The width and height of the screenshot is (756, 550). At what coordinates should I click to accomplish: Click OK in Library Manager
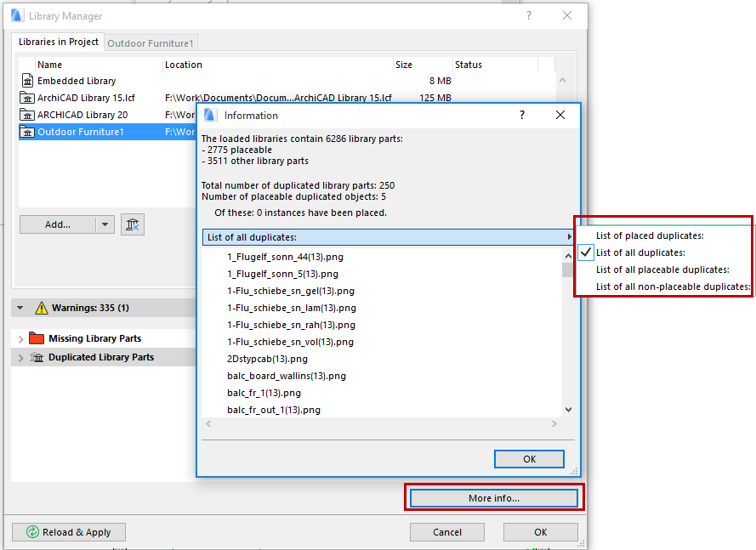coord(541,532)
